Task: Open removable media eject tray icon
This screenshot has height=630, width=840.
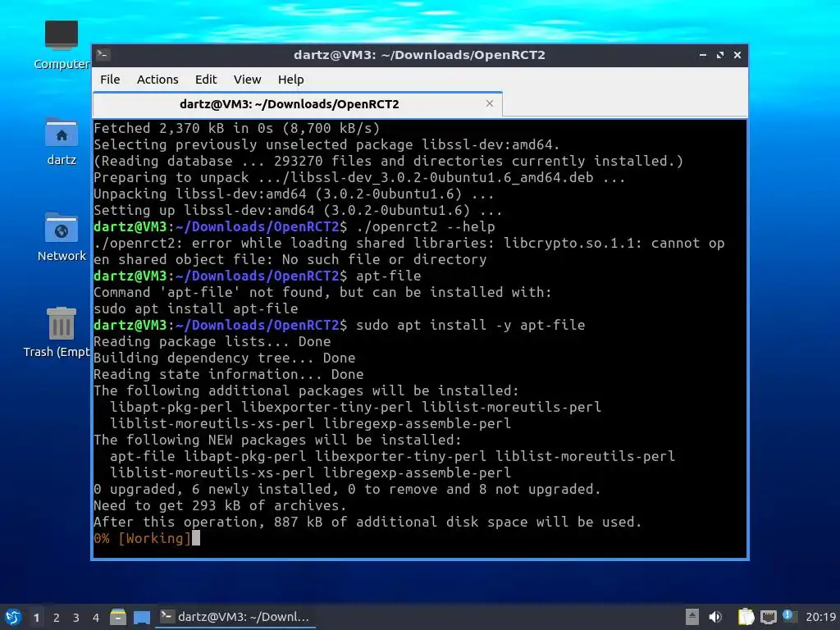Action: pyautogui.click(x=692, y=617)
